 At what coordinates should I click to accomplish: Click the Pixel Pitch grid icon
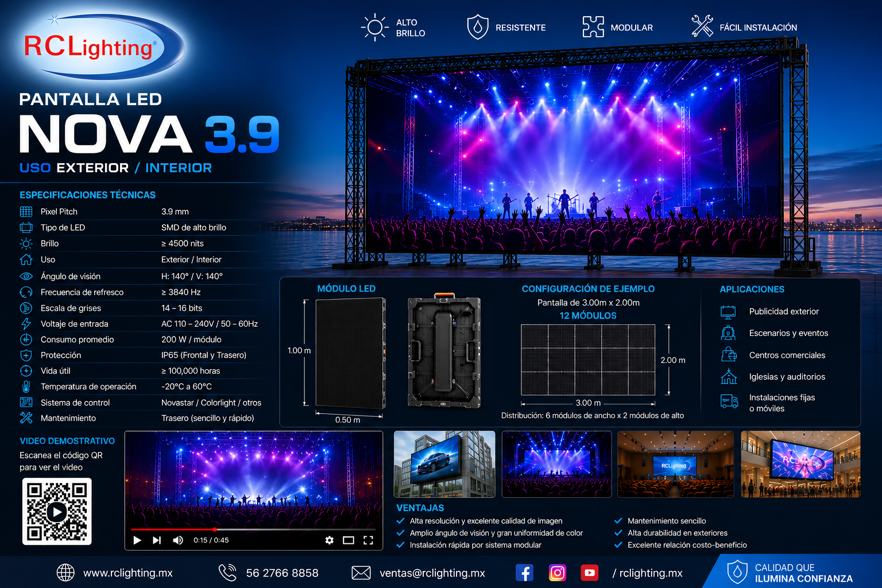26,211
